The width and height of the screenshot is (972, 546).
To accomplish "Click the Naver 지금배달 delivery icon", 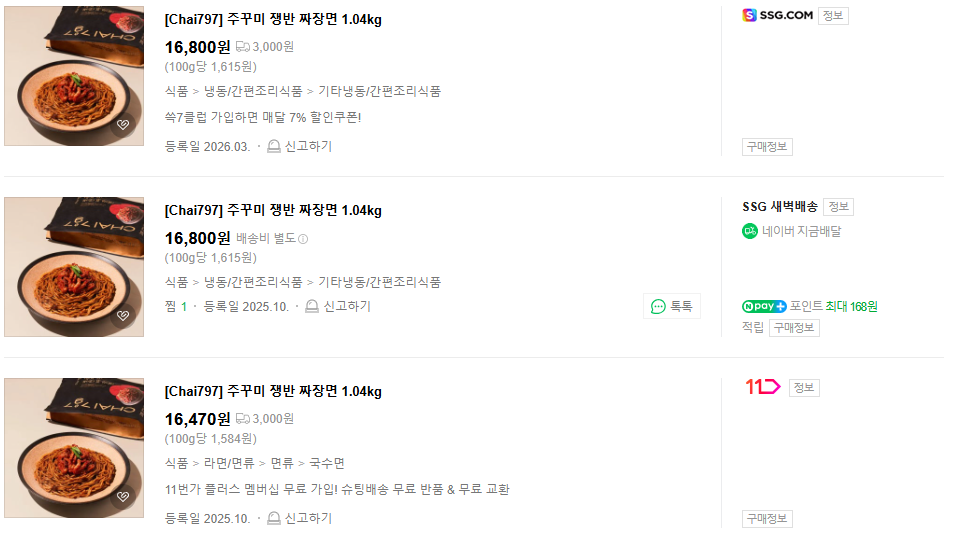I will 750,231.
